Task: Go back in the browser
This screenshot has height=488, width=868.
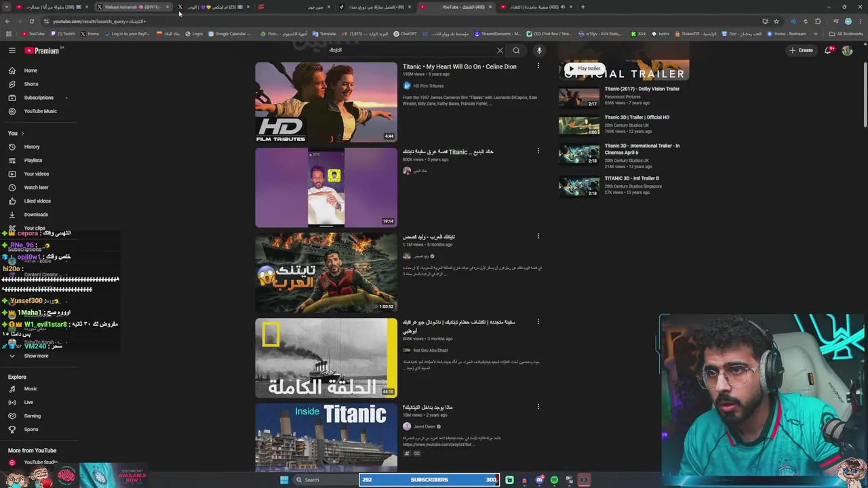Action: click(7, 21)
